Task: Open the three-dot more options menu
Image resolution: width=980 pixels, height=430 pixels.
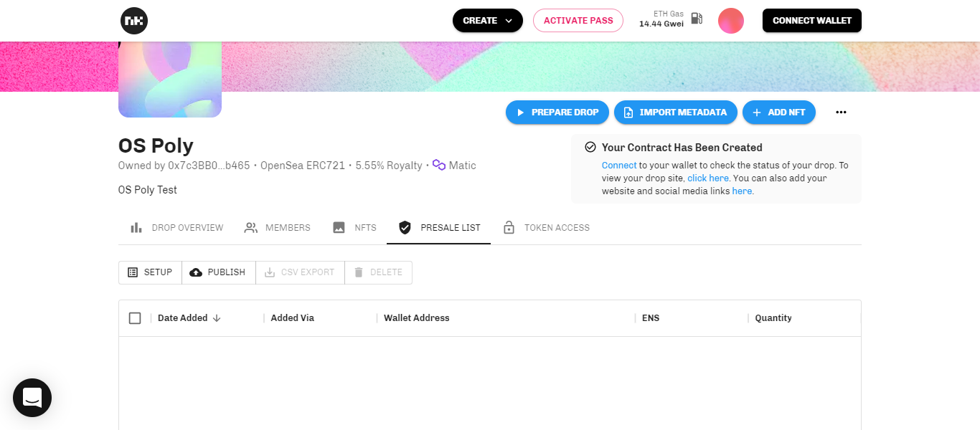Action: point(842,113)
